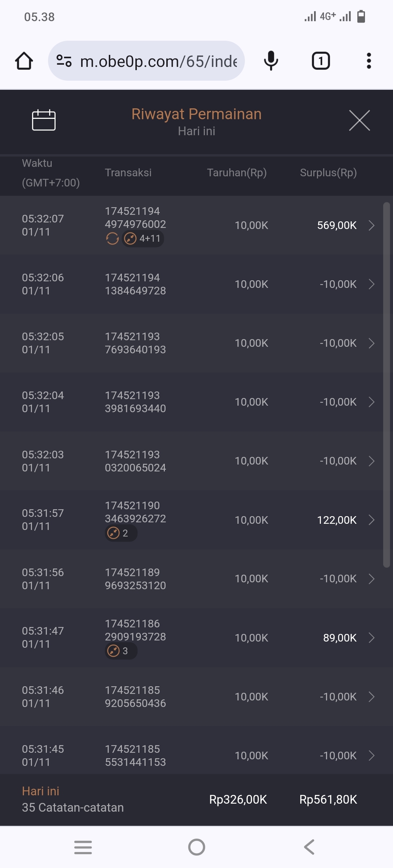Close the Riwayat Permainan panel
Image resolution: width=393 pixels, height=868 pixels.
tap(359, 120)
